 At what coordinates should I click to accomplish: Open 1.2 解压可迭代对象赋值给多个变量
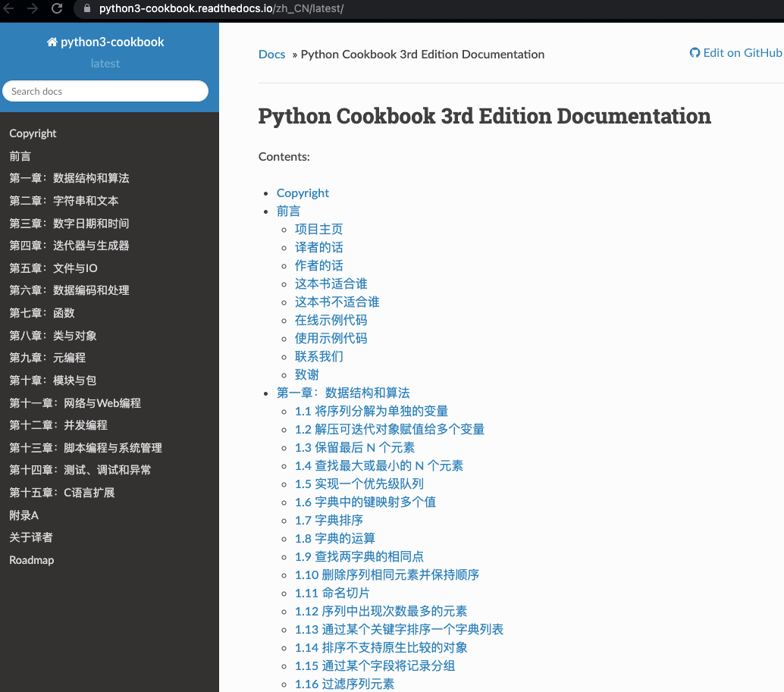[390, 429]
